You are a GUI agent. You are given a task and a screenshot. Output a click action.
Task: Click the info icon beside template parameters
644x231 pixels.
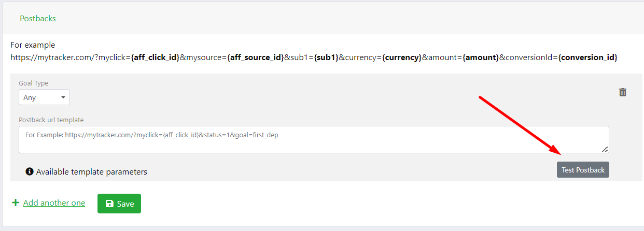[30, 171]
